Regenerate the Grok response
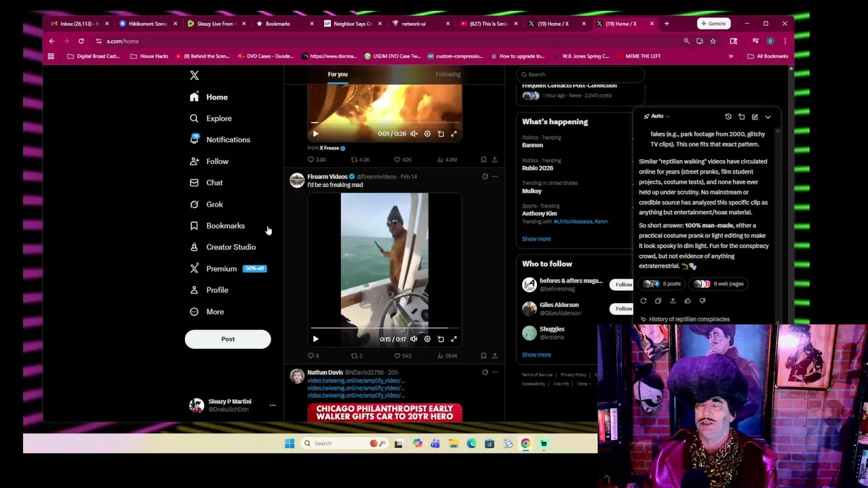 [644, 301]
